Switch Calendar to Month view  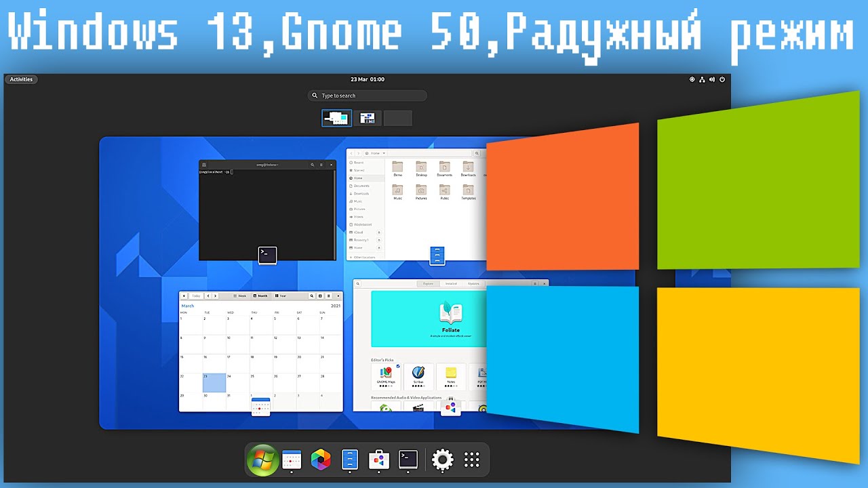[261, 296]
